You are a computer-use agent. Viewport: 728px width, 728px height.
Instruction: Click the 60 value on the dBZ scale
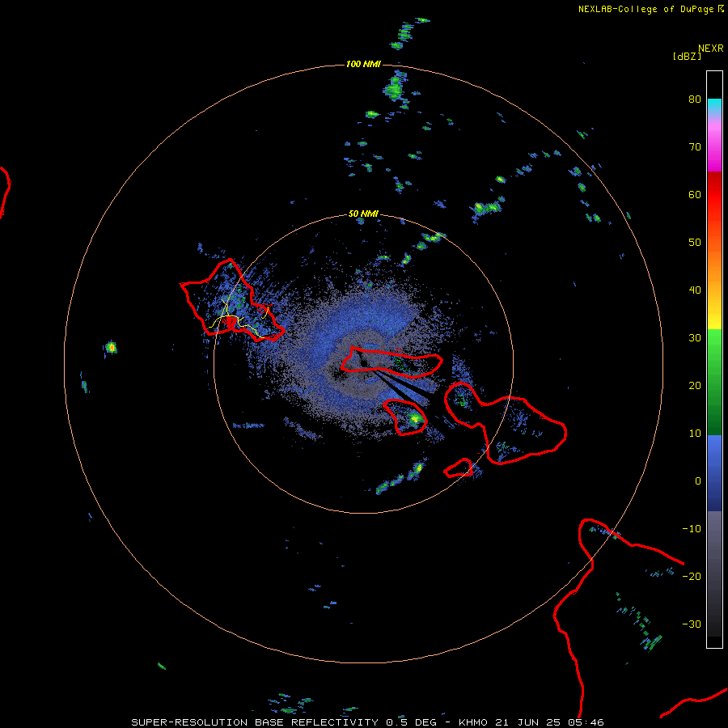point(695,195)
